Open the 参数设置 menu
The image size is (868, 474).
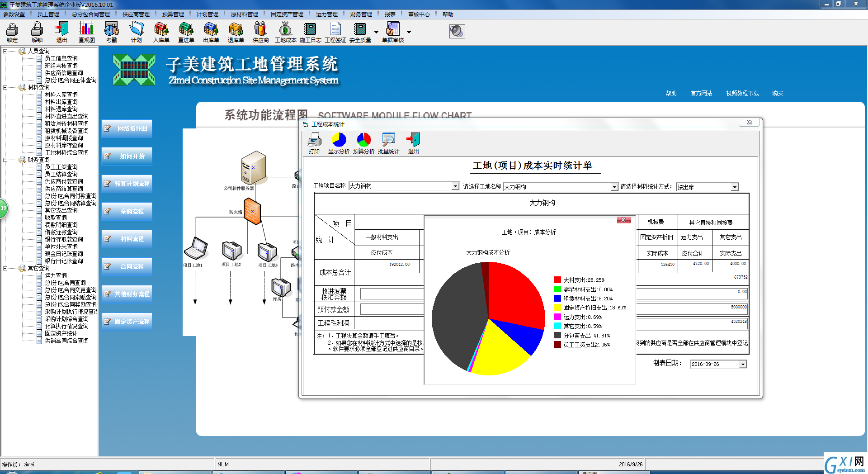14,14
